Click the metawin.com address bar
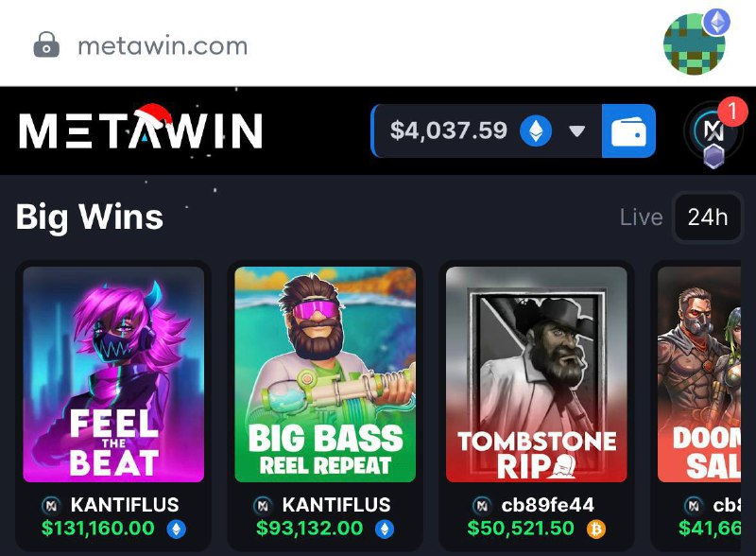756x556 pixels. [x=163, y=46]
